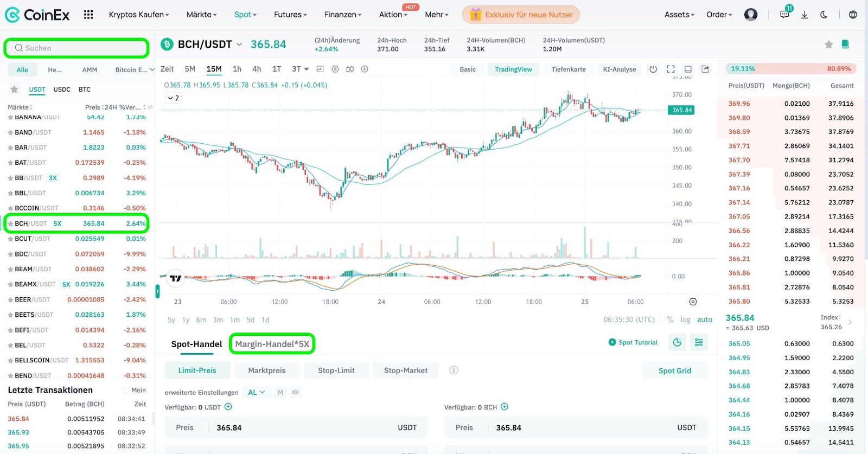This screenshot has height=454, width=868.
Task: Open chart type line icon
Action: click(320, 69)
